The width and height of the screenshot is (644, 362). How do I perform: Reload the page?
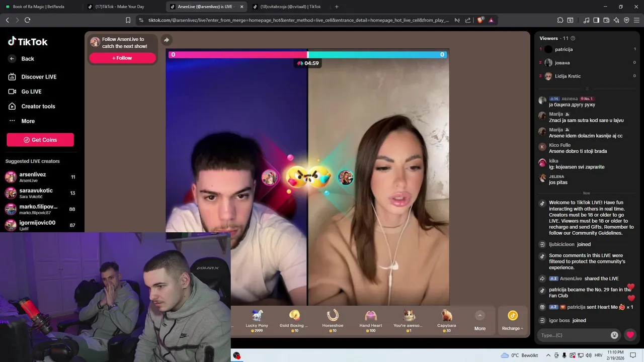pyautogui.click(x=27, y=20)
